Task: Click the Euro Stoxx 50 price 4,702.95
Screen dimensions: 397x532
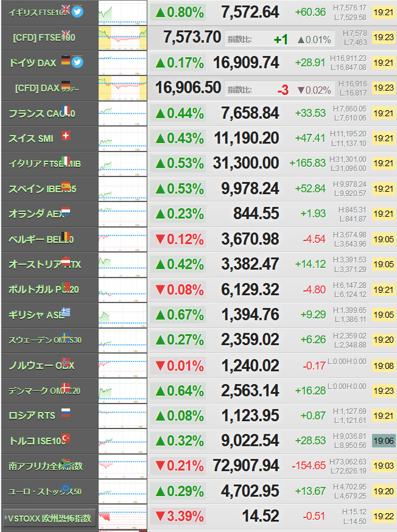Action: click(x=250, y=491)
